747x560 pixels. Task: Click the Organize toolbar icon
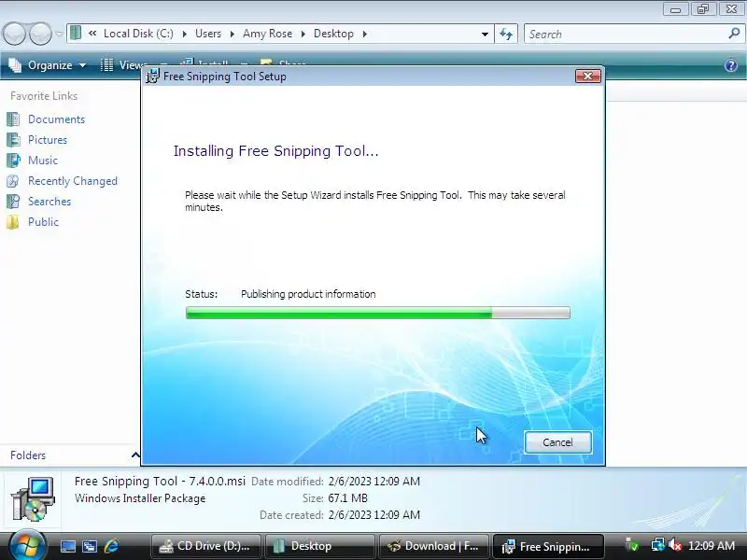click(15, 65)
